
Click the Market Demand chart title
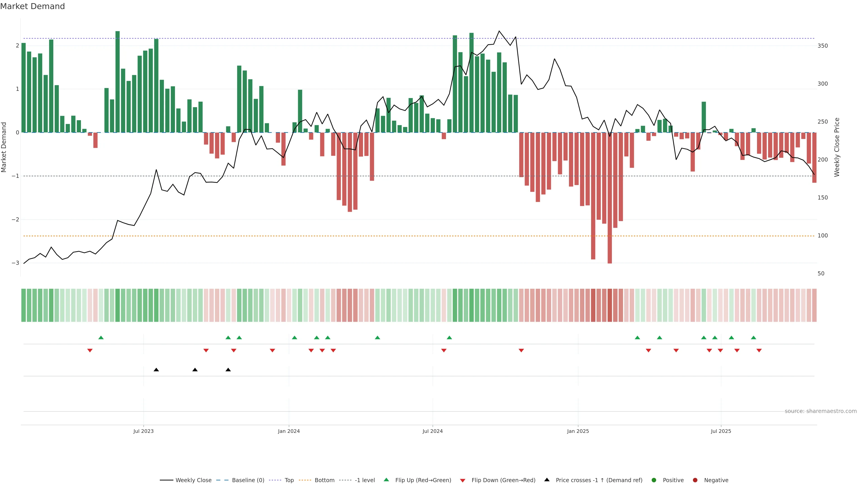pyautogui.click(x=32, y=6)
